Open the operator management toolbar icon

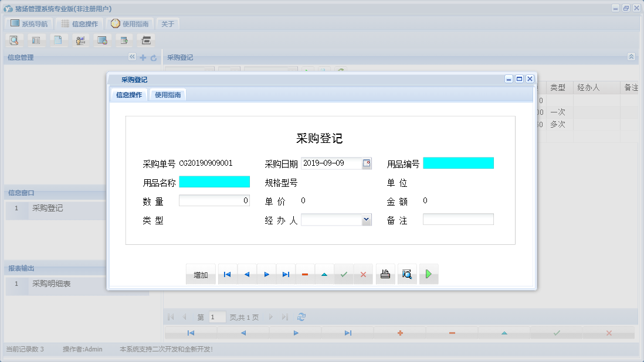[80, 40]
